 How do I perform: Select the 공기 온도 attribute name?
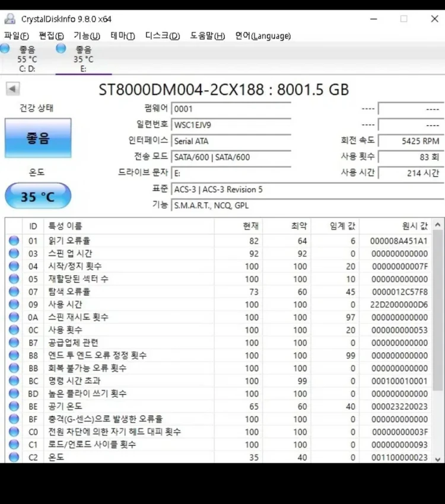[65, 406]
